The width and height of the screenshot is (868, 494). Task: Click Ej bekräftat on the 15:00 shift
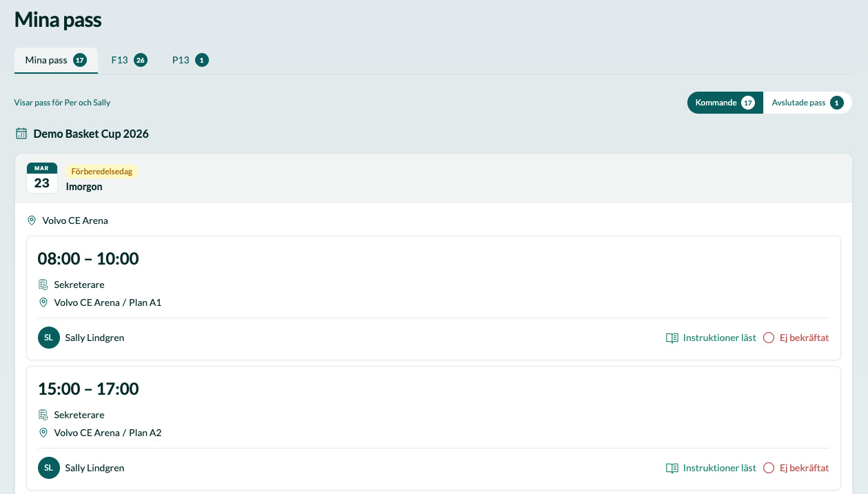tap(804, 469)
